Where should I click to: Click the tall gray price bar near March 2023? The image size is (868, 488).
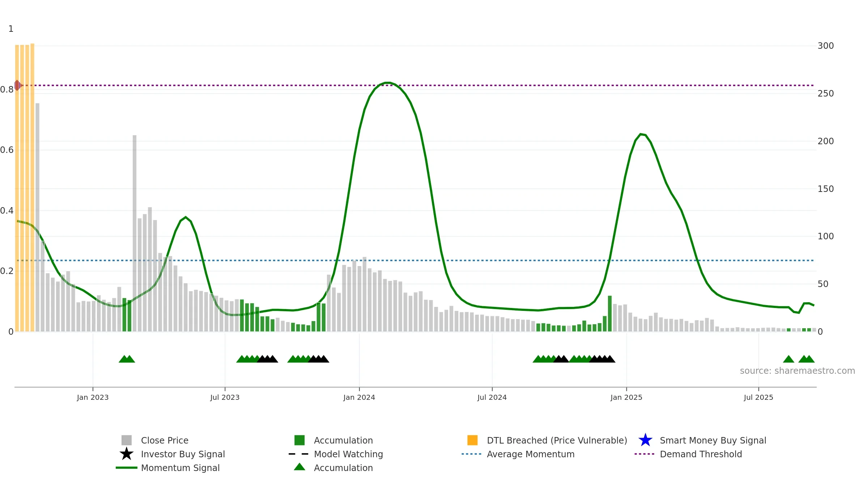point(135,233)
